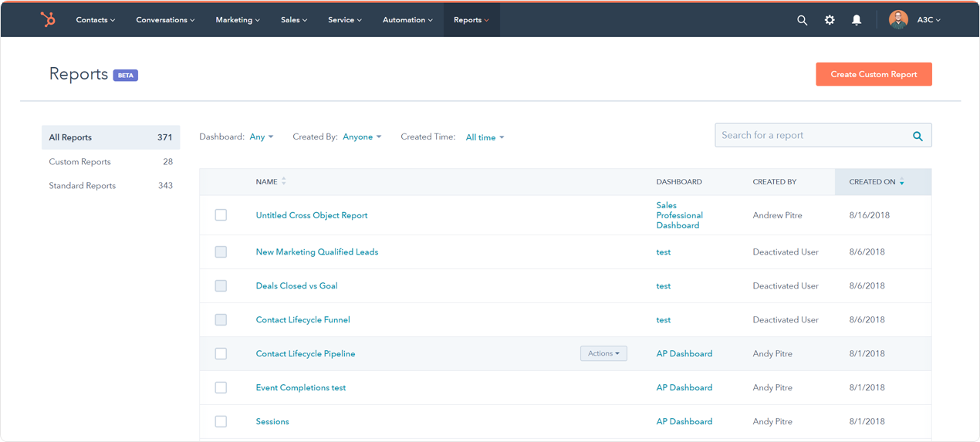The height and width of the screenshot is (442, 980).
Task: Select the Sessions row checkbox
Action: pyautogui.click(x=221, y=422)
